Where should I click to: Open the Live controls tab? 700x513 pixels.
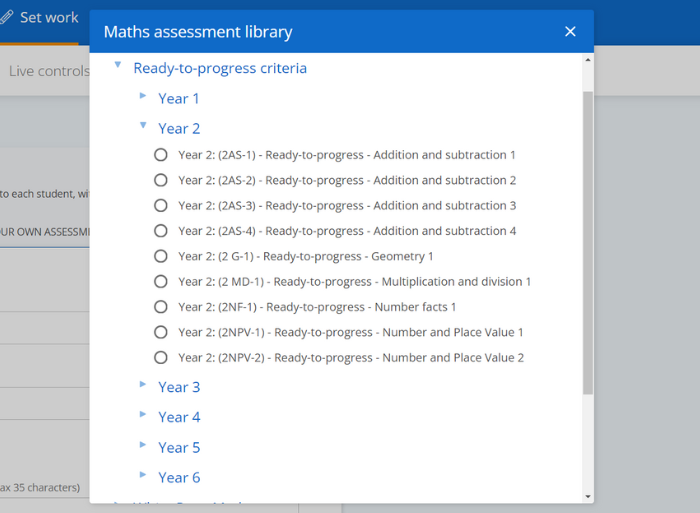(x=49, y=71)
